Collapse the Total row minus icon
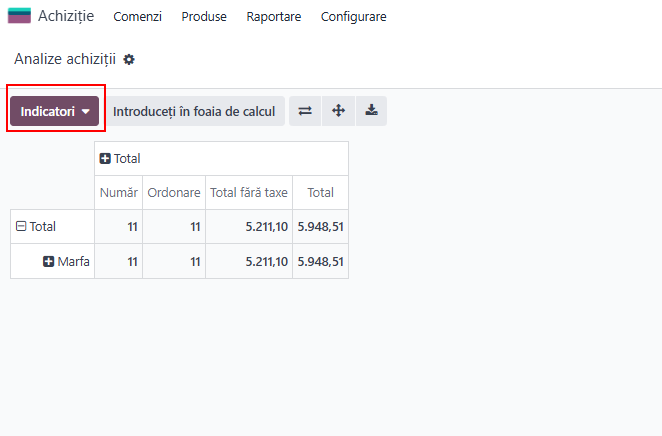 [21, 226]
